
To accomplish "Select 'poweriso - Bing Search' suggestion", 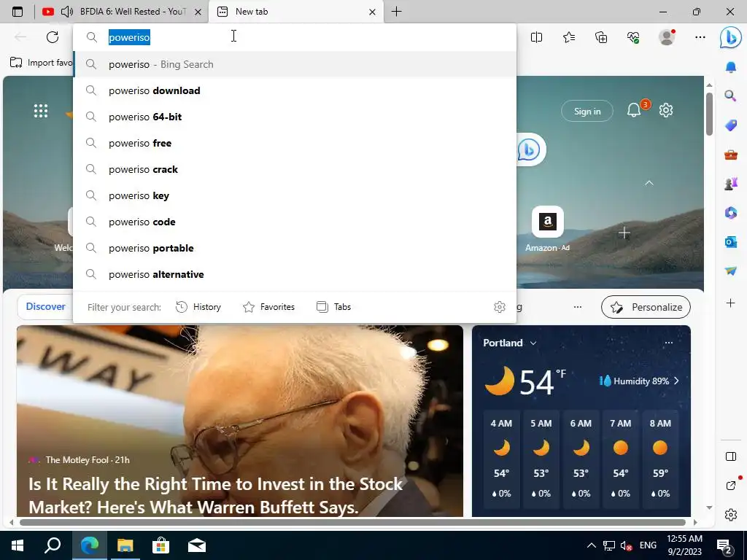I will (x=295, y=64).
